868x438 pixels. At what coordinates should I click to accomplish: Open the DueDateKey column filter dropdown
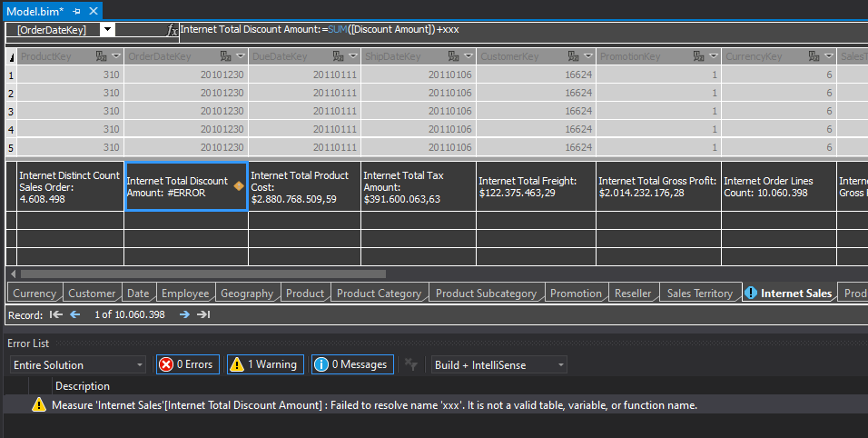[x=353, y=56]
